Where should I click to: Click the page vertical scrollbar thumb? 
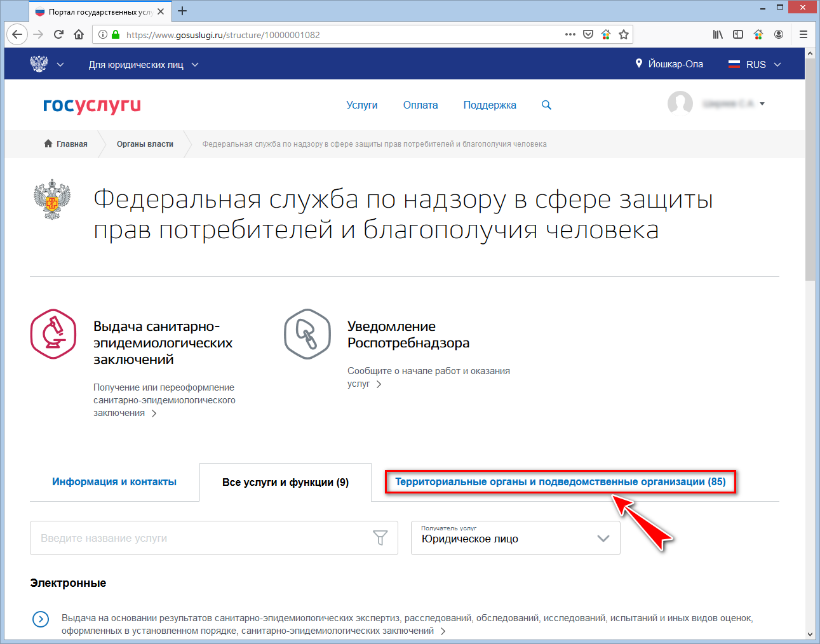(810, 170)
